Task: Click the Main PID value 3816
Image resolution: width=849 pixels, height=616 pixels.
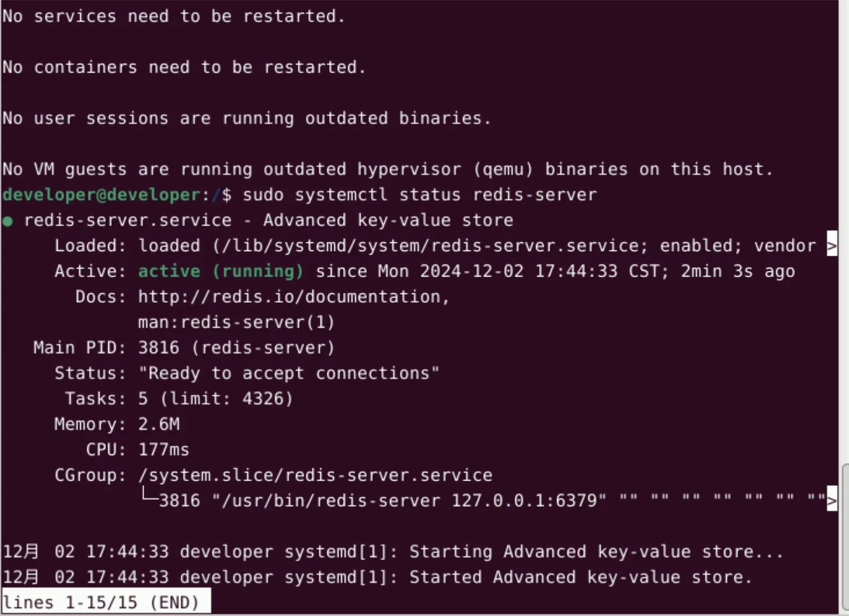Action: (158, 348)
